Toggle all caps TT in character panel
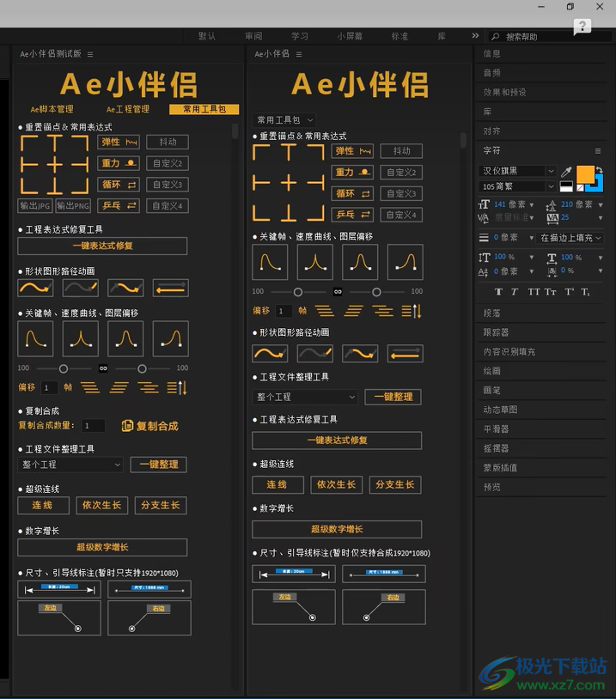616x699 pixels. (534, 292)
